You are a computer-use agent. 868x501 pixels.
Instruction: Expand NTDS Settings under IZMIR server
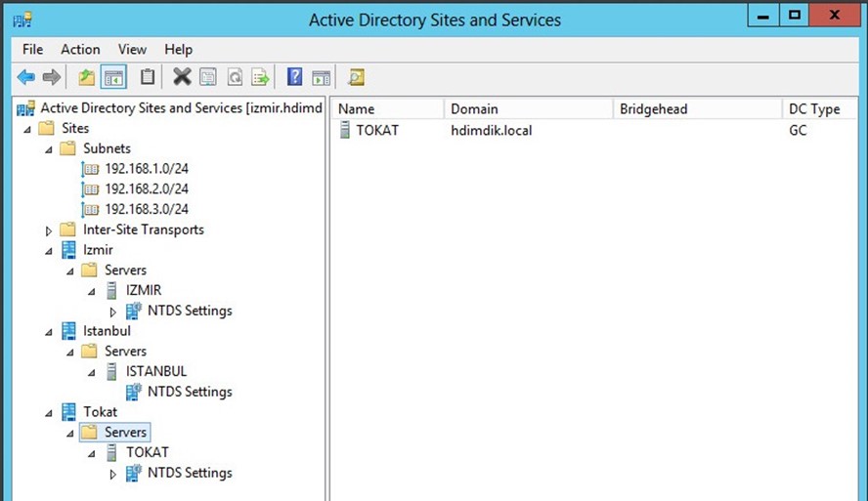tap(113, 312)
